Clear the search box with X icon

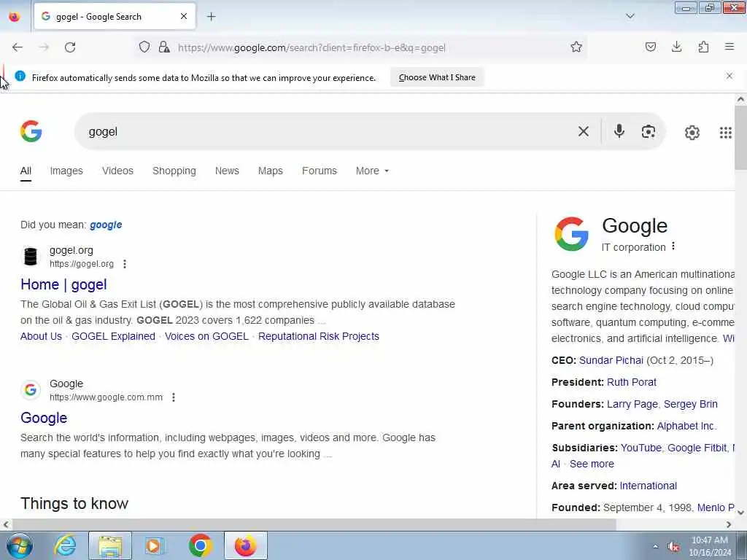coord(583,131)
